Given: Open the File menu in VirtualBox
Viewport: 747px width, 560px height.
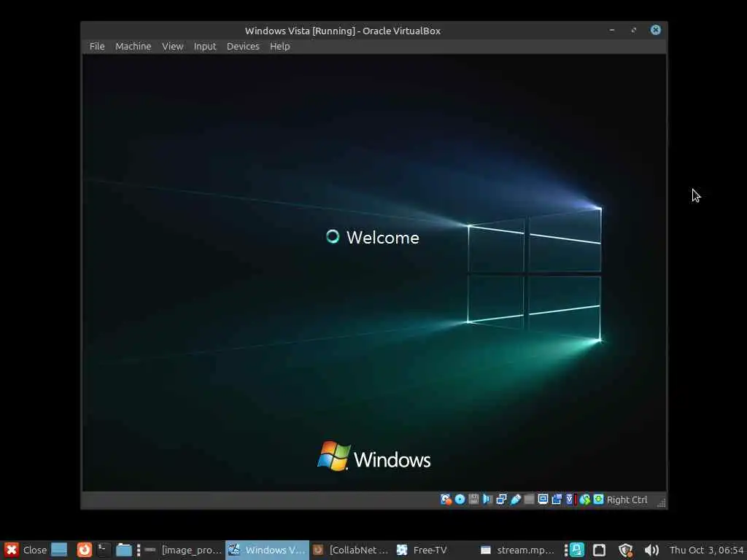Looking at the screenshot, I should coord(97,46).
